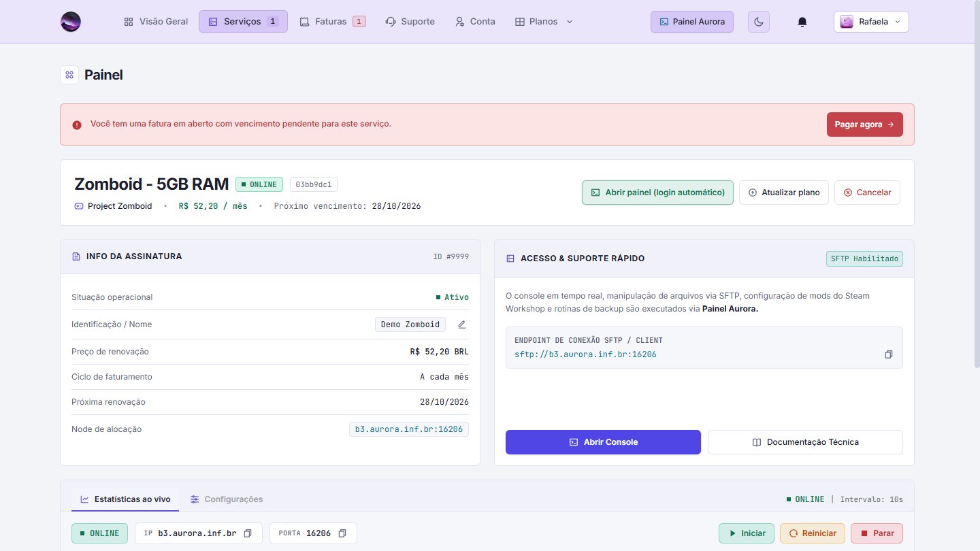Edit the Demo Zomboid name with the pencil icon
The image size is (980, 551).
click(x=462, y=324)
